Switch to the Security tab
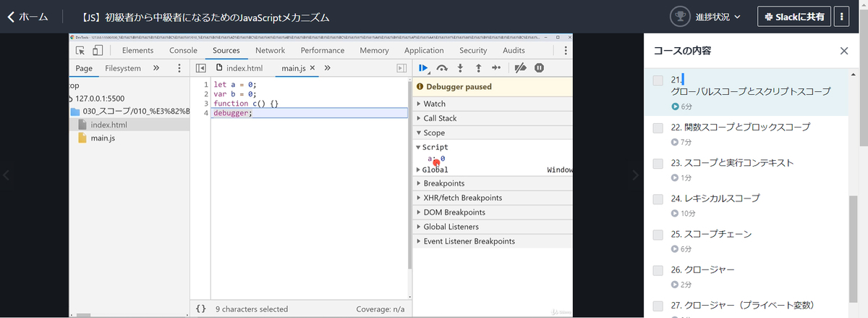 473,50
